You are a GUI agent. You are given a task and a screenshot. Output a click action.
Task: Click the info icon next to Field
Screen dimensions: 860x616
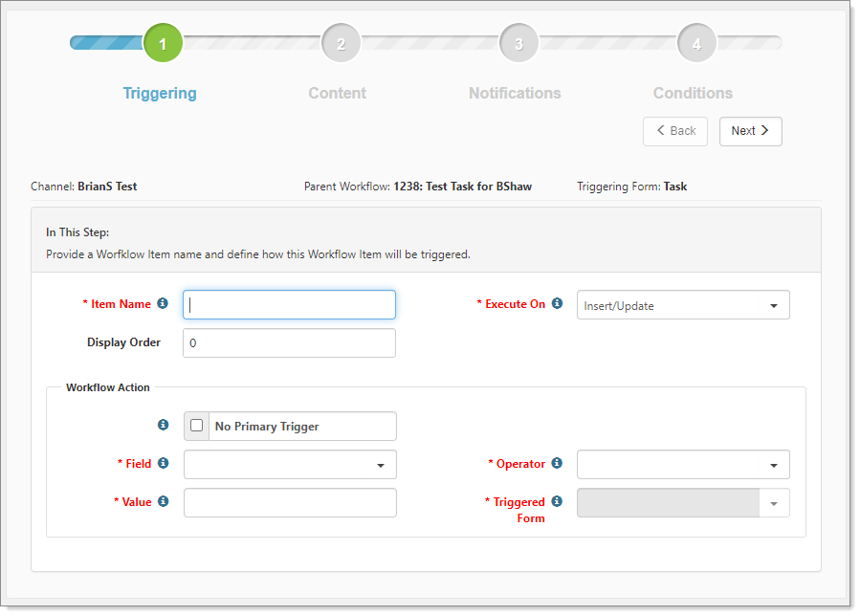[163, 463]
